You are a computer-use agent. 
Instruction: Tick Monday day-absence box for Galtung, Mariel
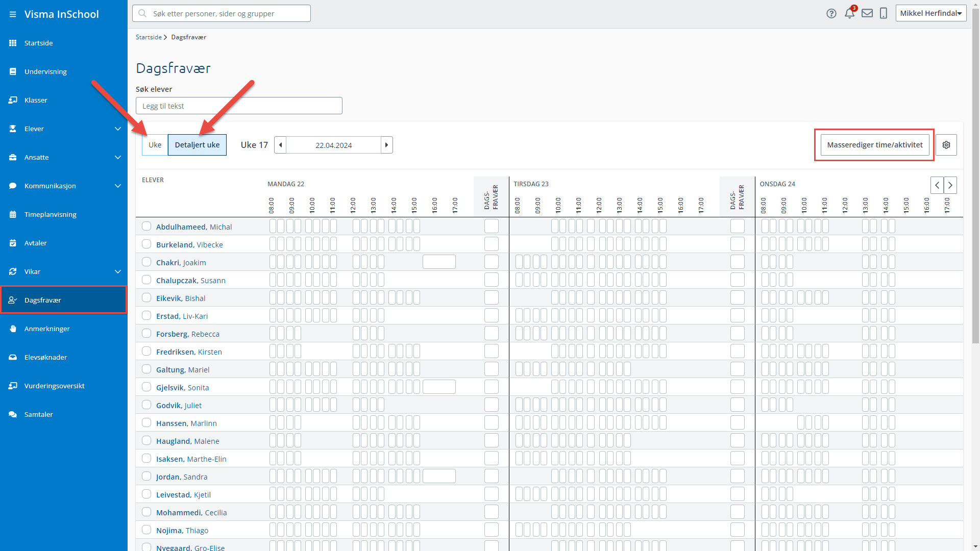[492, 369]
